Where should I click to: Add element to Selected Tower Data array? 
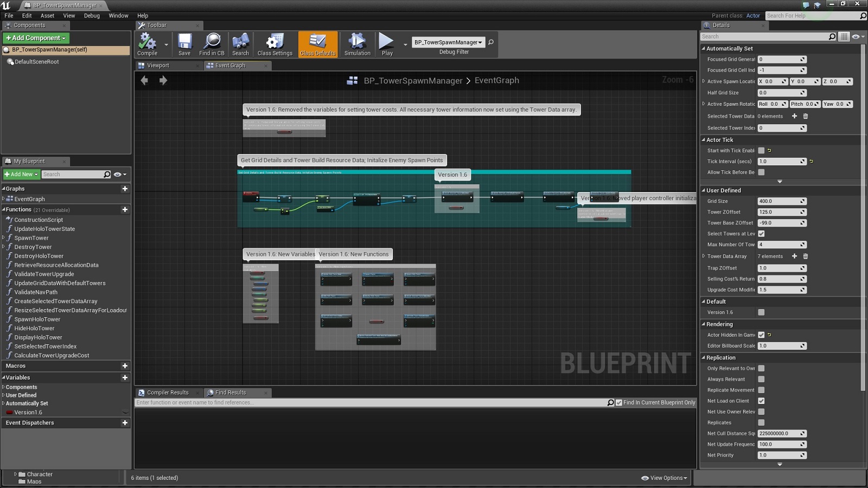click(794, 116)
